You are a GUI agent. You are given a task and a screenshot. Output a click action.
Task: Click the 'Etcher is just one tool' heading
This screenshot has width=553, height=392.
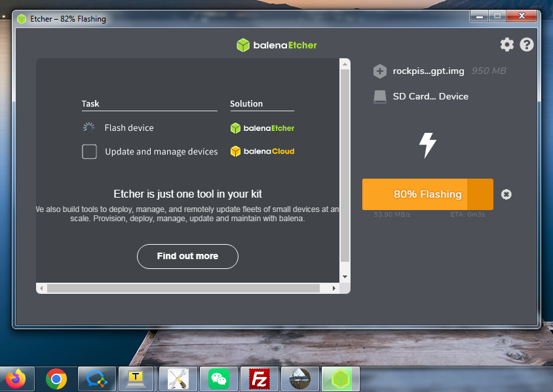click(x=187, y=194)
